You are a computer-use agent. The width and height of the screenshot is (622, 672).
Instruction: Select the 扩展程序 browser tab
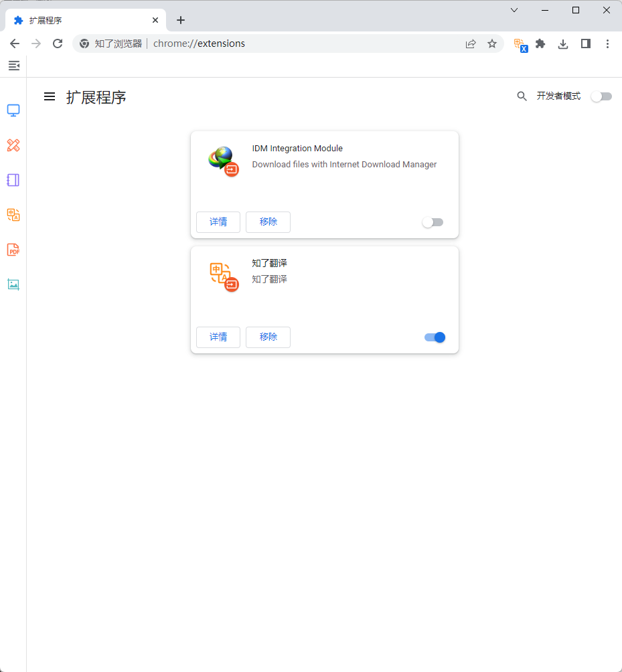pyautogui.click(x=85, y=20)
